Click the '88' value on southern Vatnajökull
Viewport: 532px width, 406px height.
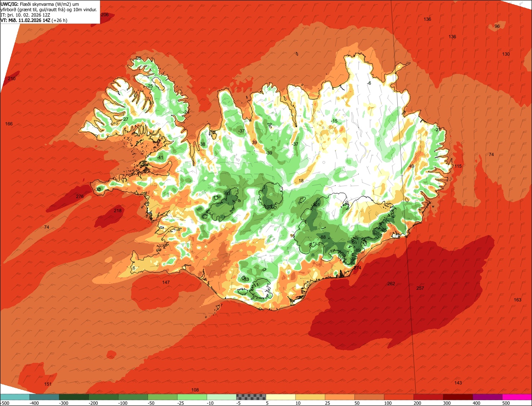[323, 237]
